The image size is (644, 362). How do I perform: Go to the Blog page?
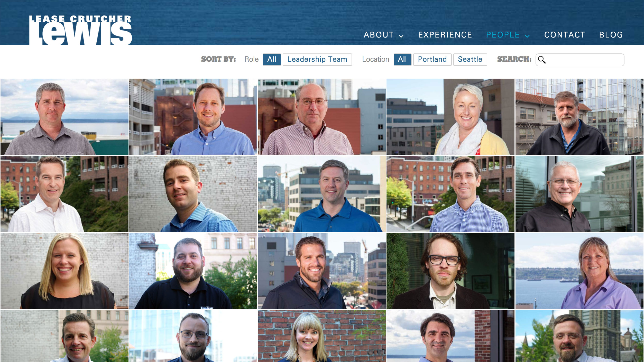click(x=611, y=35)
